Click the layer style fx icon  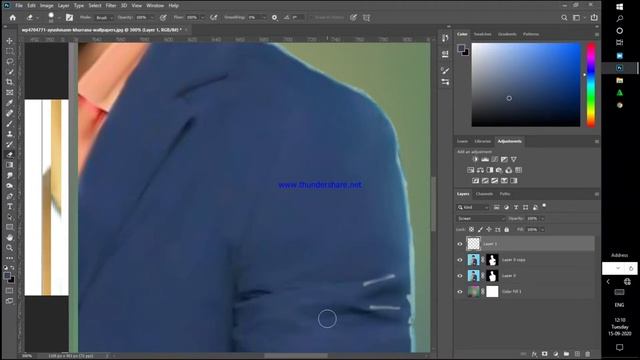click(534, 354)
